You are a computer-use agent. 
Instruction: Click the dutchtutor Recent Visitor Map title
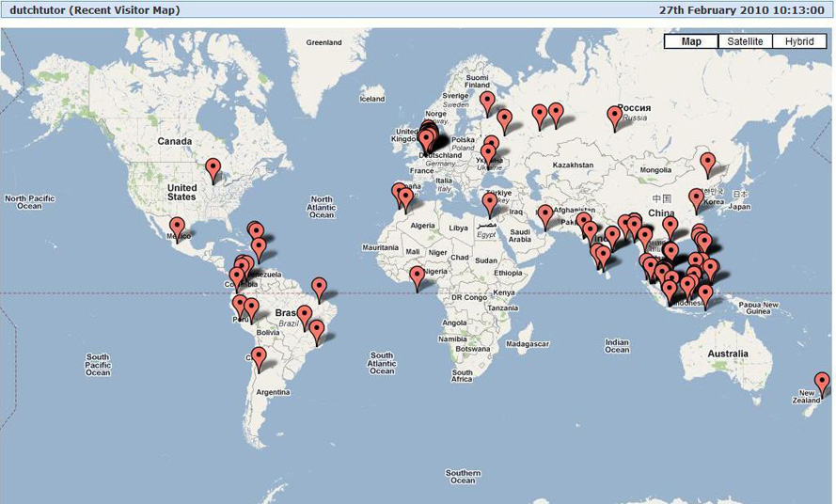point(95,10)
